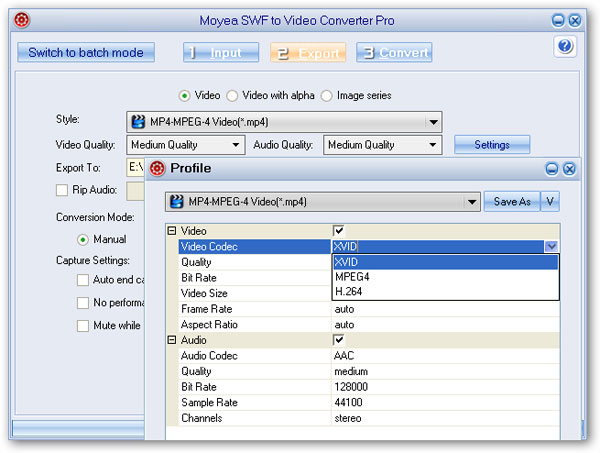Image resolution: width=600 pixels, height=453 pixels.
Task: Collapse the Video property group
Action: tap(172, 231)
